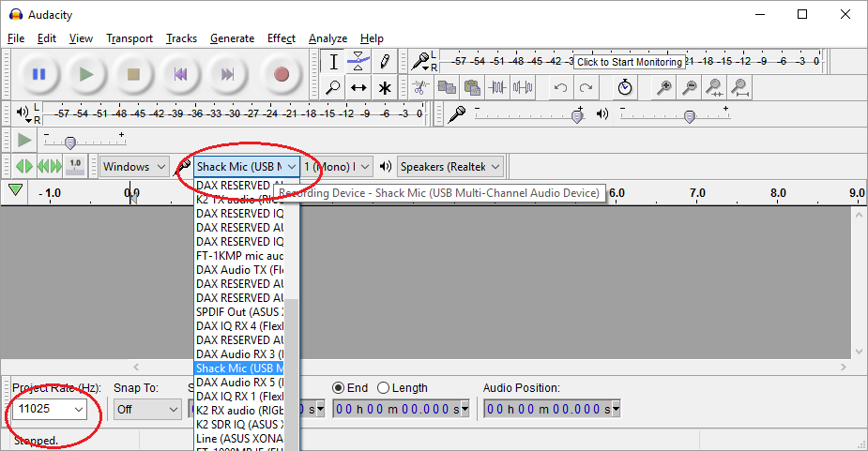
Task: Open the Analyze menu
Action: click(x=328, y=38)
